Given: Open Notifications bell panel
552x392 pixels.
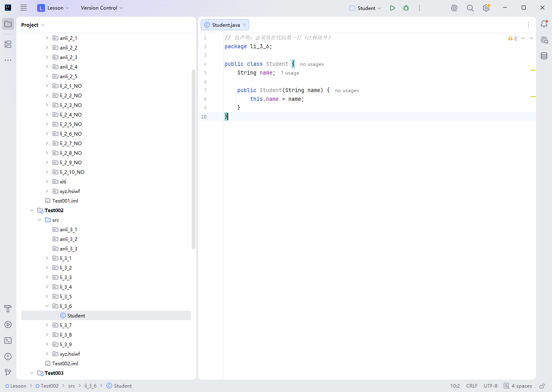Looking at the screenshot, I should tap(544, 24).
